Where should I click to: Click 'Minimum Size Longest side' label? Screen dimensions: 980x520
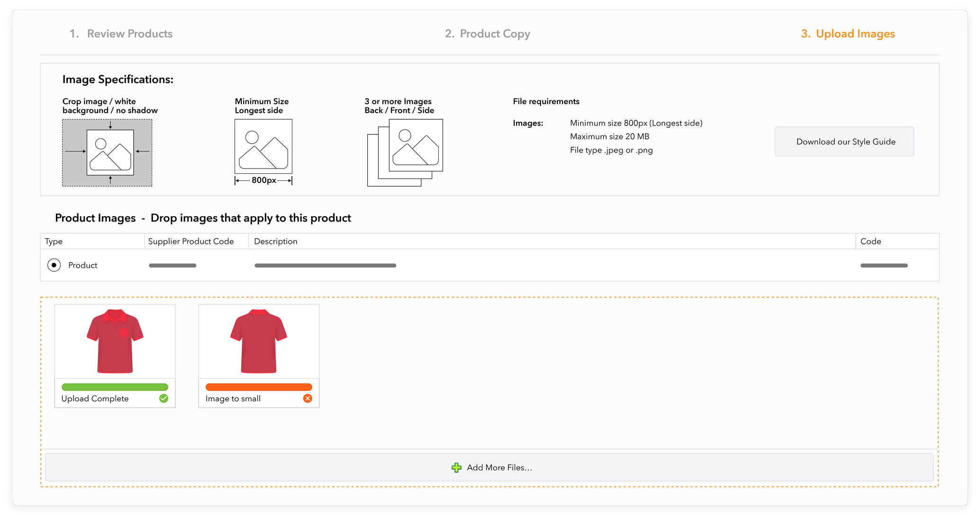pyautogui.click(x=262, y=106)
